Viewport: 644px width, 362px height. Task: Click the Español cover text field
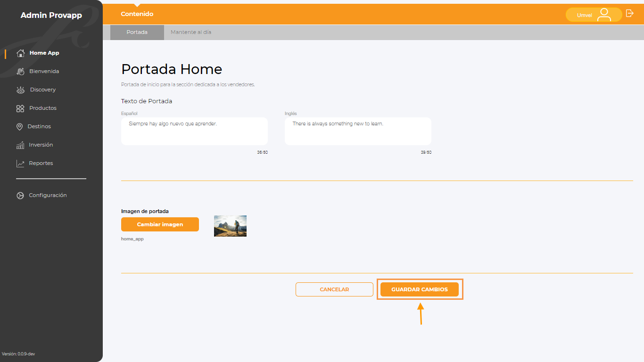[x=194, y=131]
